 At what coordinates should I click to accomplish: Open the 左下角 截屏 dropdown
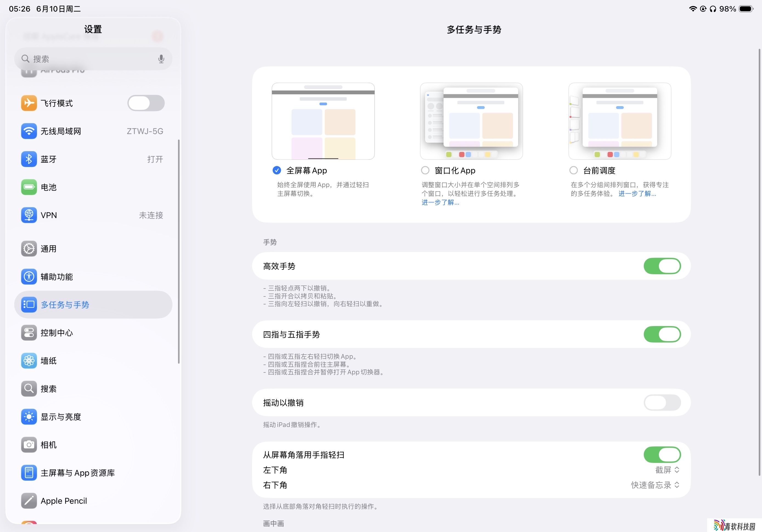[x=667, y=470]
